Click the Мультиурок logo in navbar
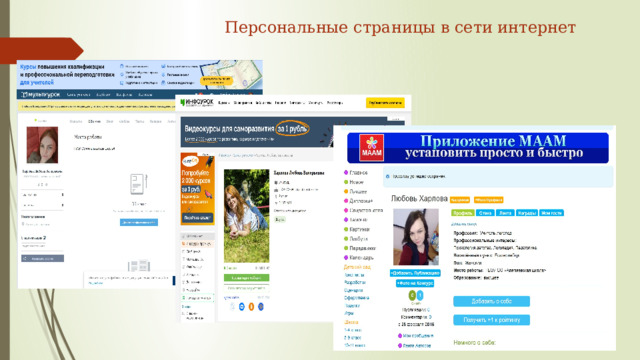The height and width of the screenshot is (360, 640). (40, 95)
